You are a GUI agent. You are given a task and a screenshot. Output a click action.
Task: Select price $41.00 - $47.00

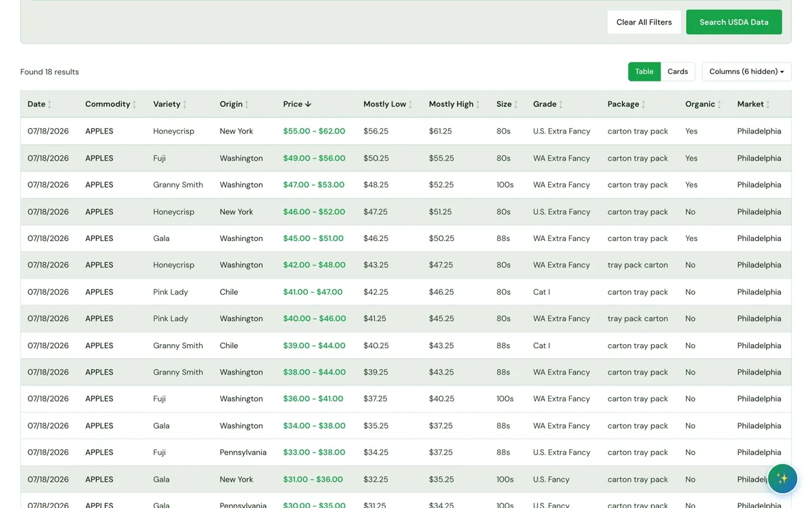pyautogui.click(x=313, y=293)
